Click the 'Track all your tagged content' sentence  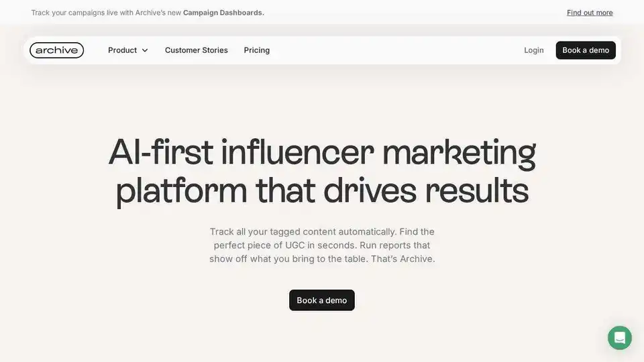303,231
